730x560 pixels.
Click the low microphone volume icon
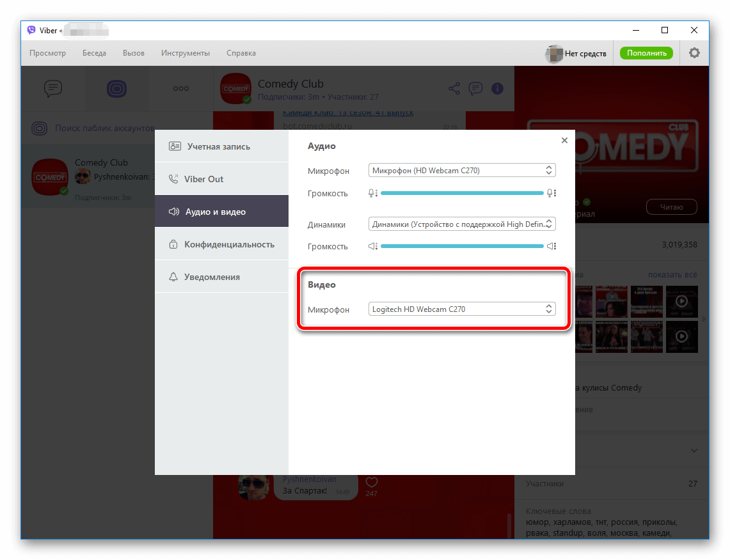coord(372,193)
